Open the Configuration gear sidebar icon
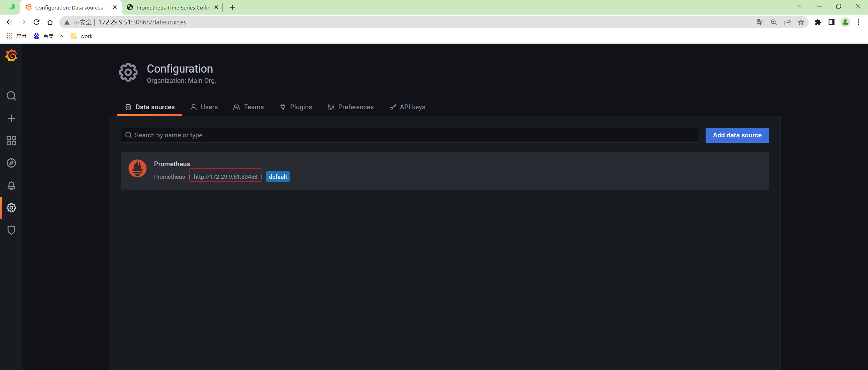Screen dimensions: 868x370 coord(11,208)
